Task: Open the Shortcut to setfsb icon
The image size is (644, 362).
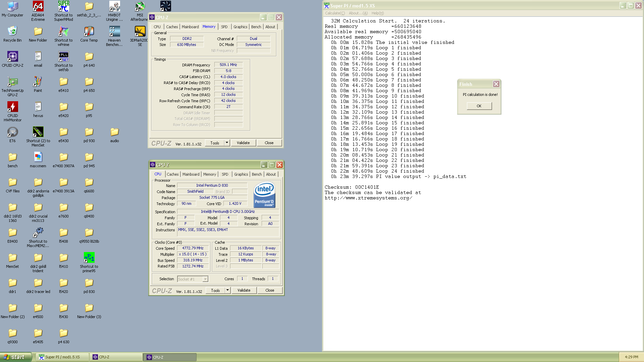Action: click(x=63, y=61)
